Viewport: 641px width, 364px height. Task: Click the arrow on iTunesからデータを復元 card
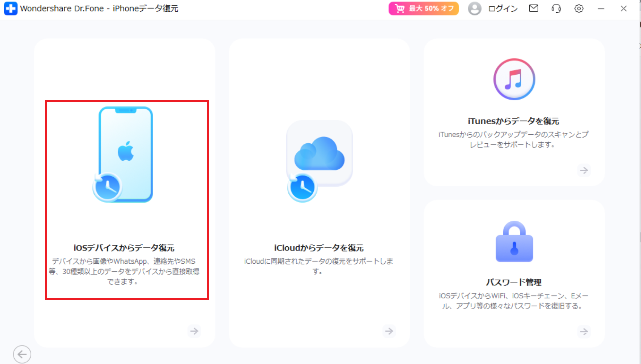tap(584, 170)
